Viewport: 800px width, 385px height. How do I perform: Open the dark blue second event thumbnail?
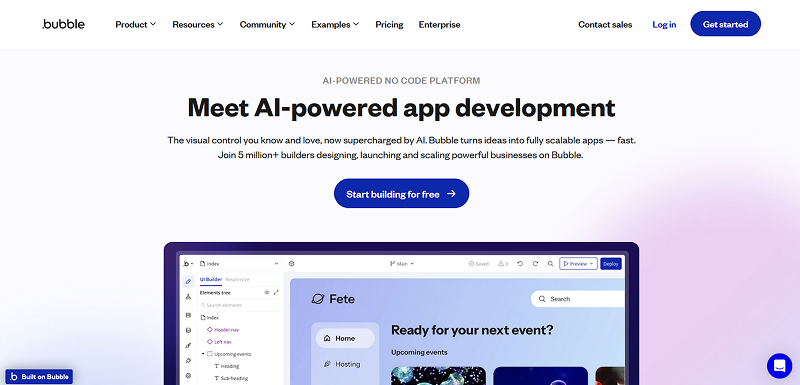click(x=540, y=376)
